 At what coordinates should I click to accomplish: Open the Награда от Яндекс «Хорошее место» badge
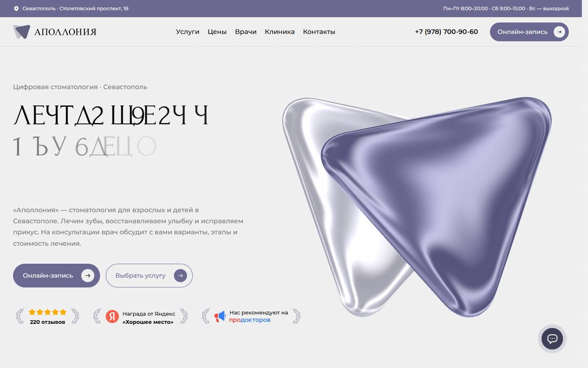click(140, 316)
